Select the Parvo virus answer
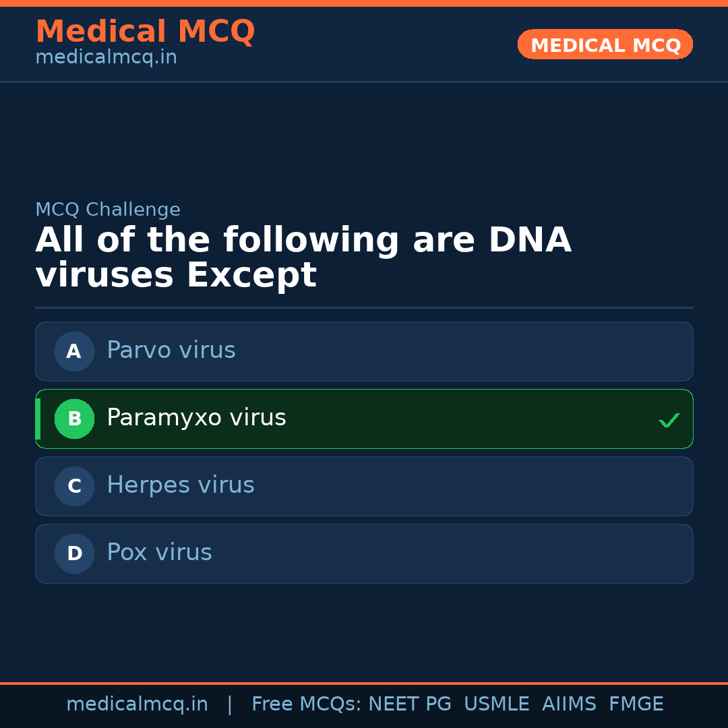 click(x=171, y=351)
